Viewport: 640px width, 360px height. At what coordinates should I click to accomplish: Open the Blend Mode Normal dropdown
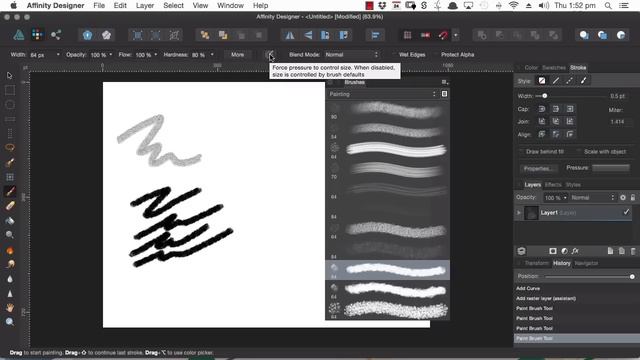351,55
